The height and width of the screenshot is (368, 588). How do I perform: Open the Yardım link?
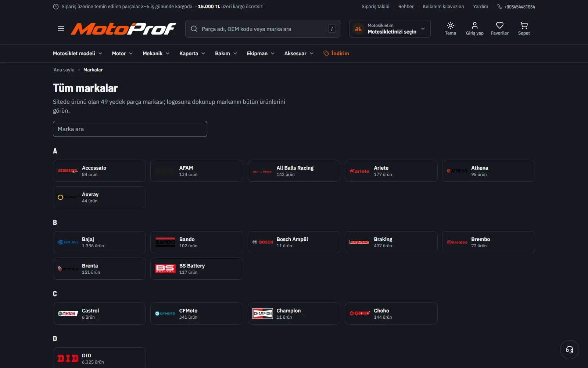pos(480,7)
